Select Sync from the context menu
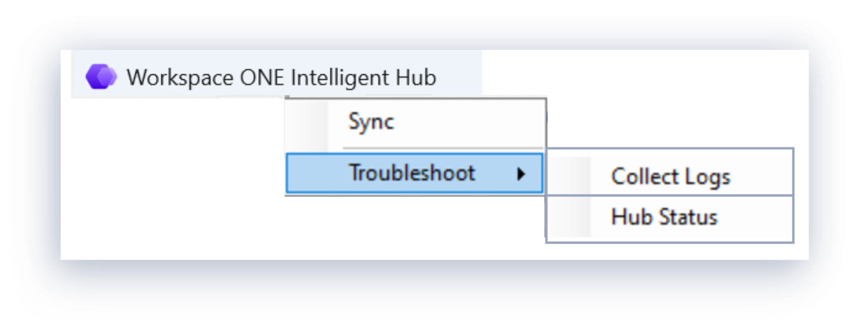 371,122
